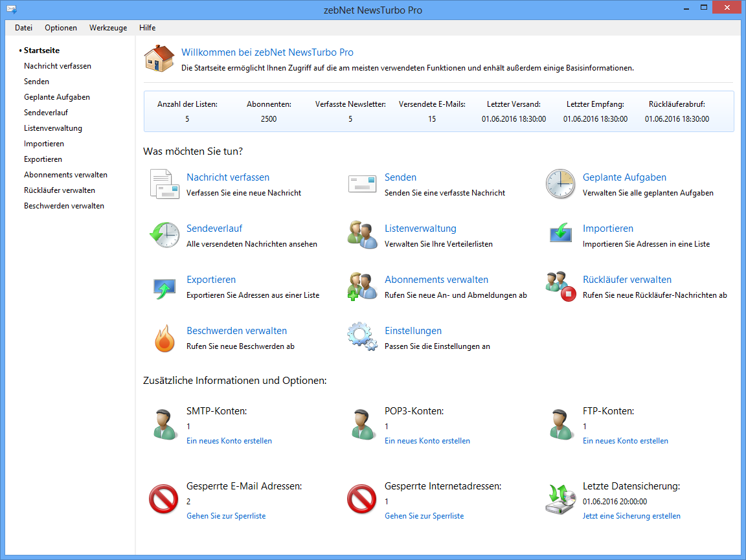Go to Nachricht verfassen in sidebar
Screen dimensions: 746x560
[58, 66]
